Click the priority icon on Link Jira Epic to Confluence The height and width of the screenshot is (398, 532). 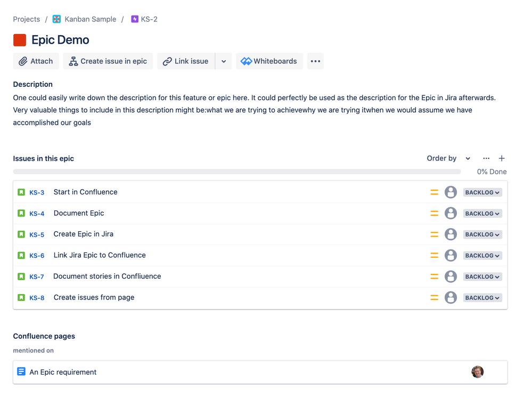coord(435,255)
